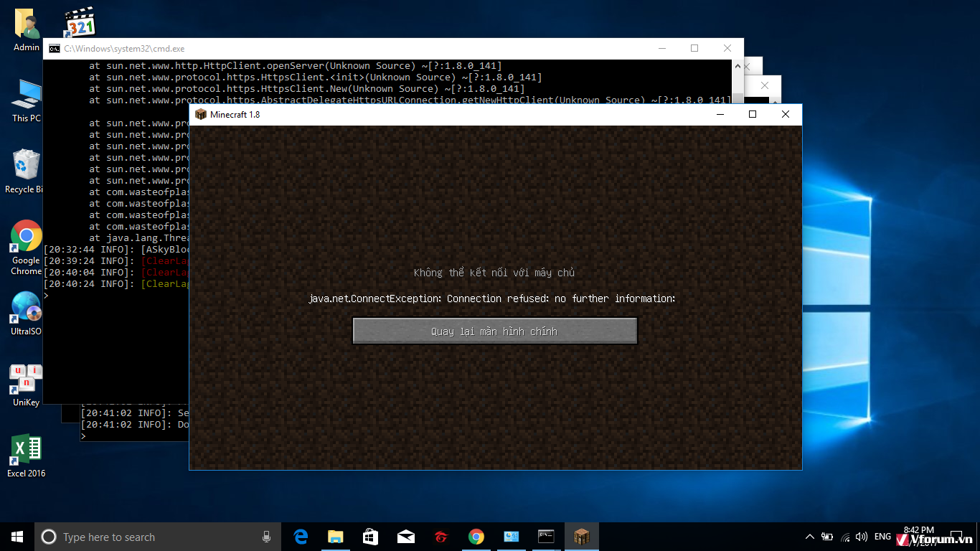Minimize the Minecraft 1.8 window

point(720,115)
